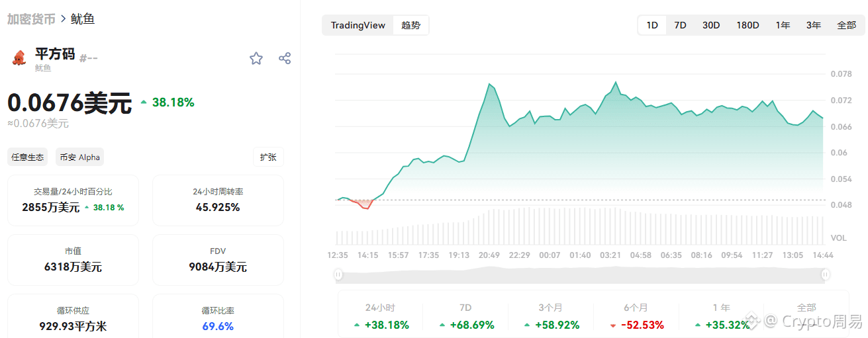Click the 7D +68.69% performance cell
This screenshot has width=868, height=338.
(x=465, y=317)
